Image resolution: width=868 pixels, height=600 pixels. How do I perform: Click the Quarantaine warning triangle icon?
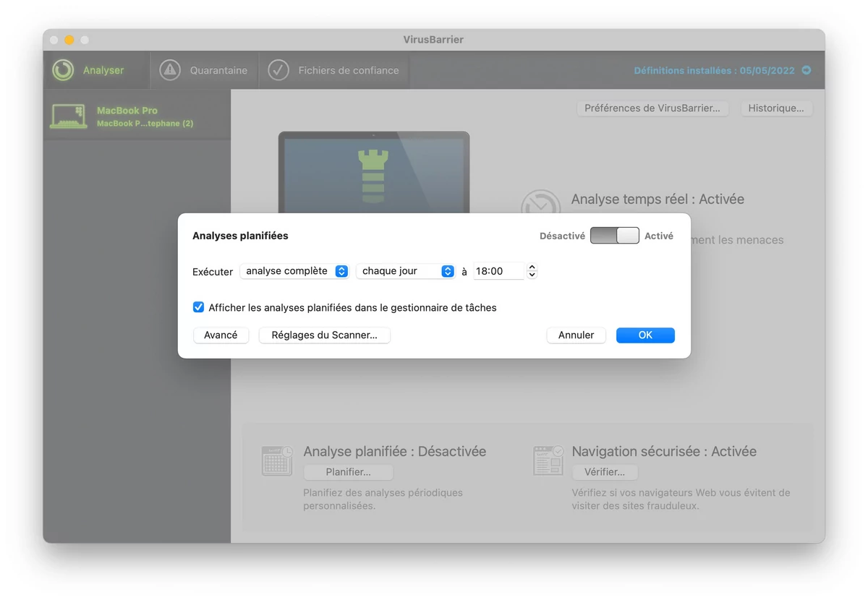[170, 70]
